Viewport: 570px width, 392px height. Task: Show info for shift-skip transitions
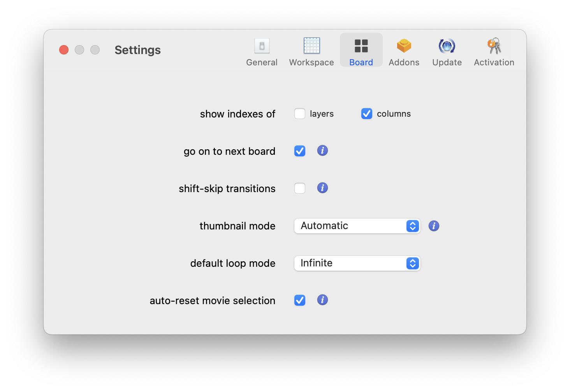(322, 188)
